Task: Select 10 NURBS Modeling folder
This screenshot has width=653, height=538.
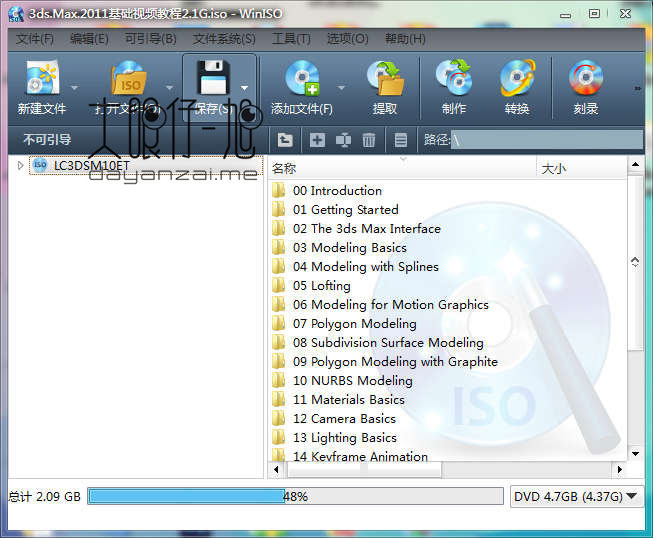Action: pyautogui.click(x=352, y=381)
